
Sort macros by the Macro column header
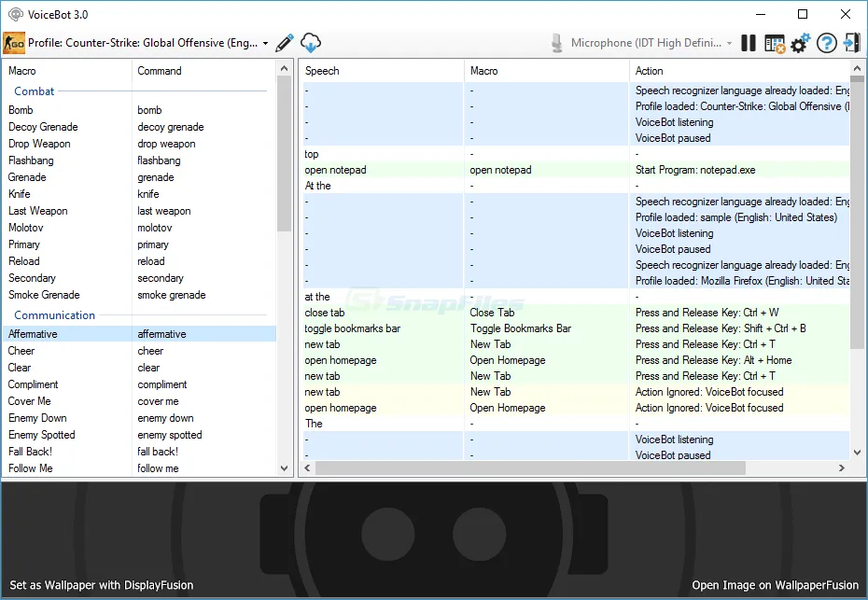click(67, 71)
